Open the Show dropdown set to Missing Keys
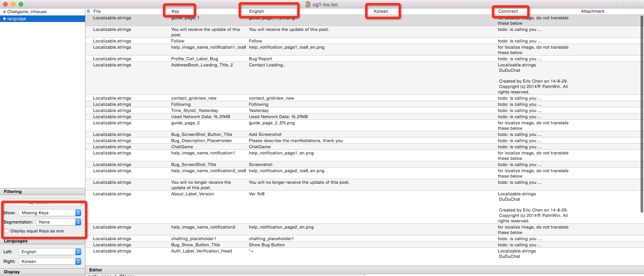Screen dimensions: 644x276 pyautogui.click(x=50, y=213)
